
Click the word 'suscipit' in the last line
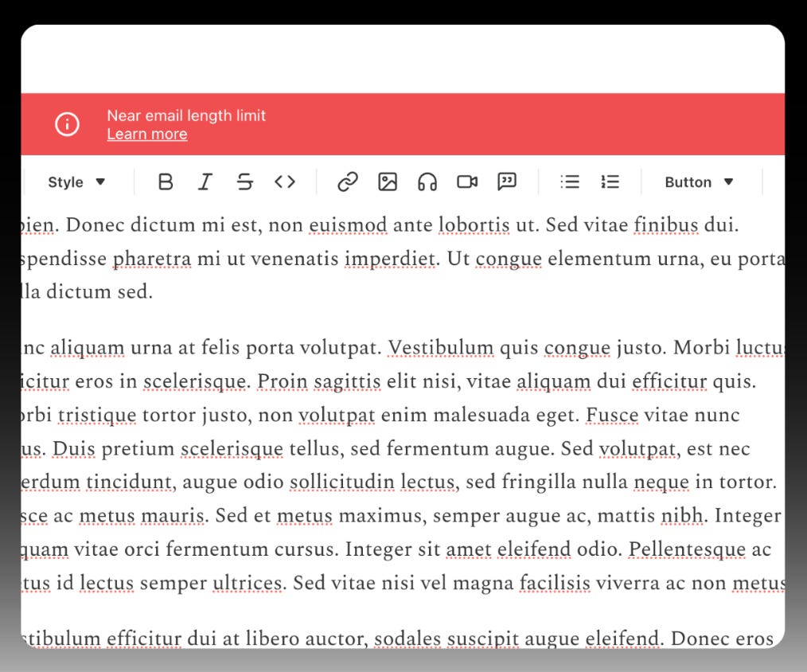[483, 639]
